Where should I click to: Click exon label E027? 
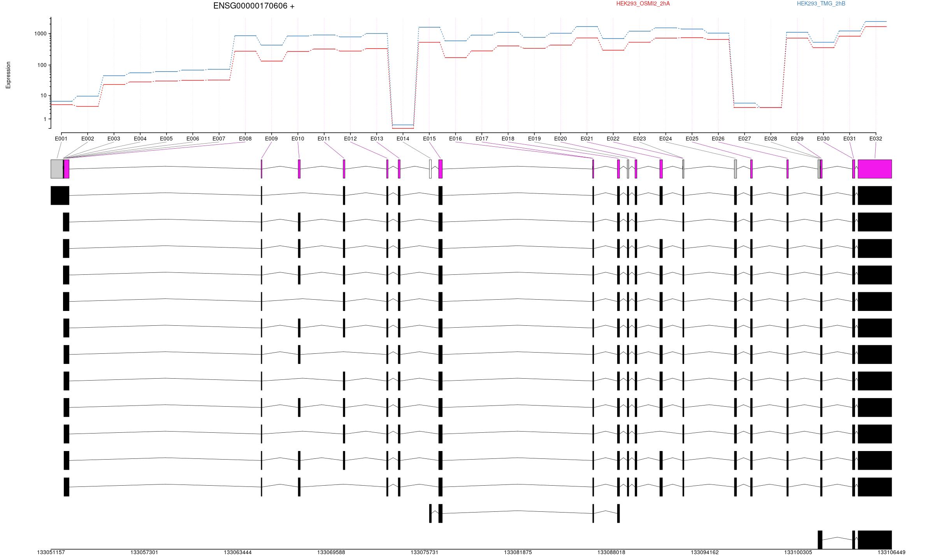pos(744,139)
